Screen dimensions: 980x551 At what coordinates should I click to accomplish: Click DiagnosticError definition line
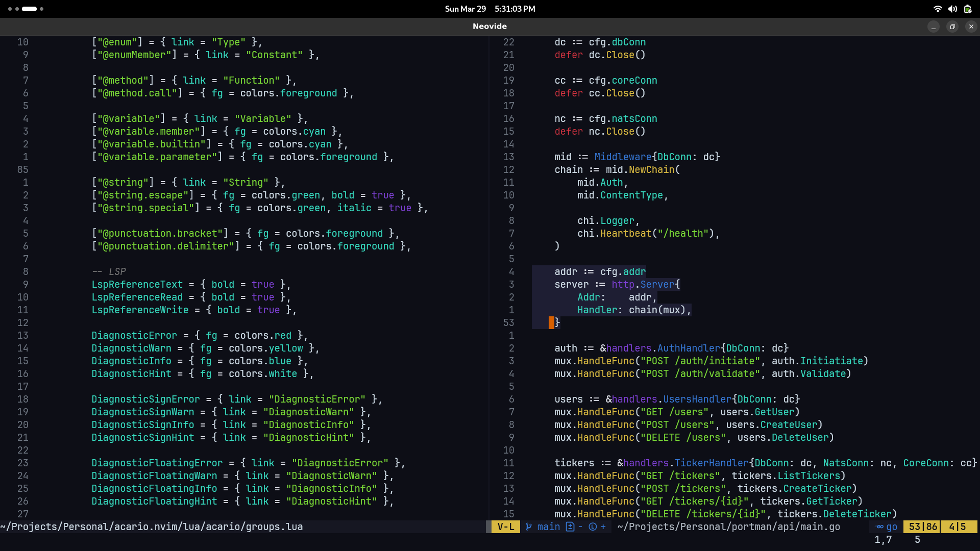(134, 336)
